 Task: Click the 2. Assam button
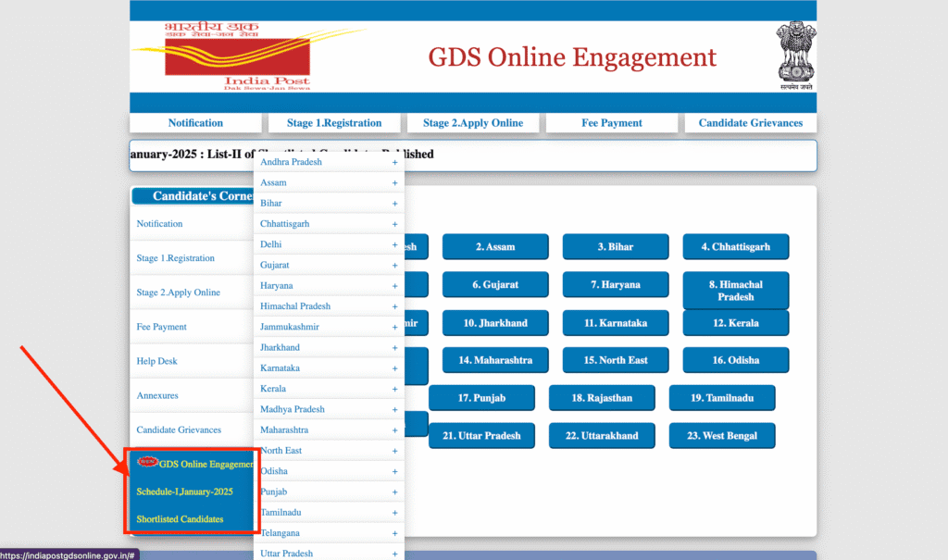(x=495, y=247)
